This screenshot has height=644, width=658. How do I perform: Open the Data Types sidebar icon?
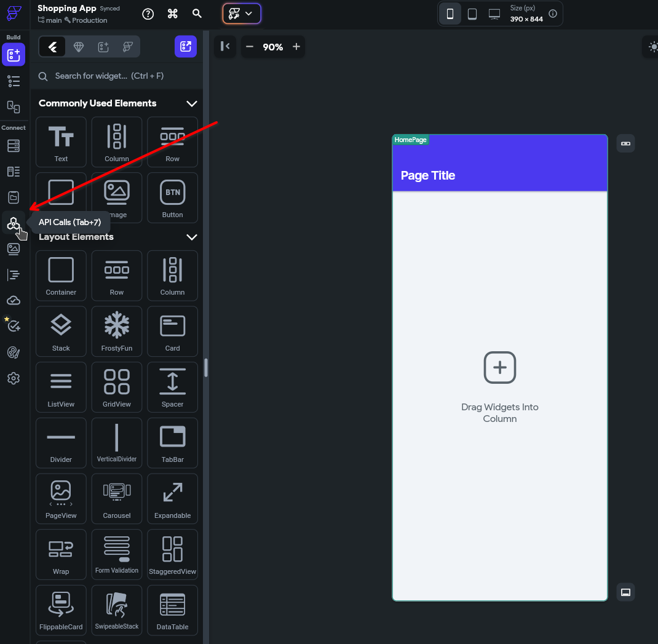click(14, 171)
